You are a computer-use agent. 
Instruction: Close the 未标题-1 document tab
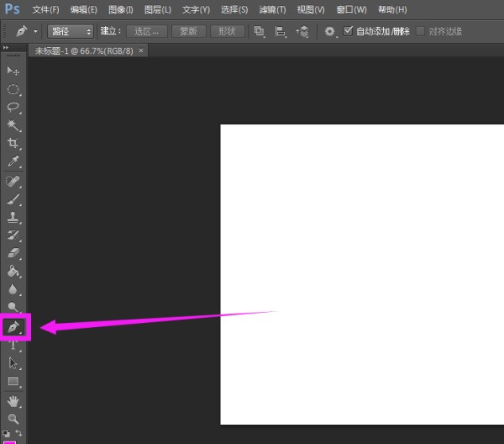point(141,50)
